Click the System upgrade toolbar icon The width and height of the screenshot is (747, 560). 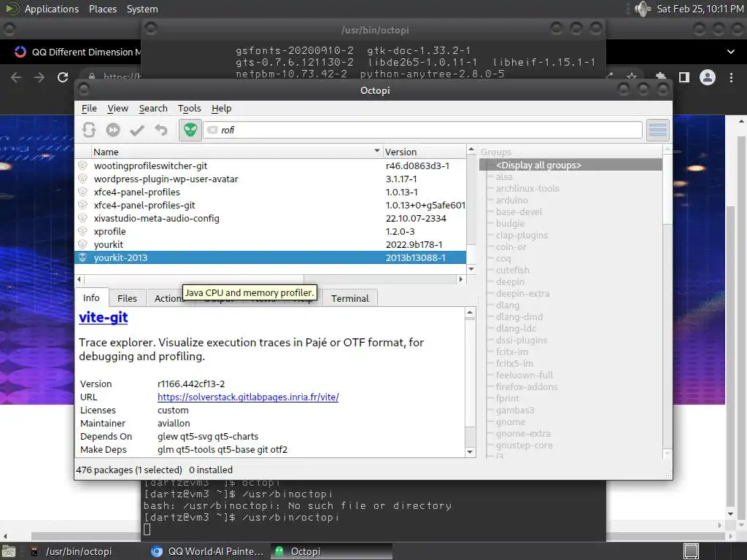click(x=113, y=130)
